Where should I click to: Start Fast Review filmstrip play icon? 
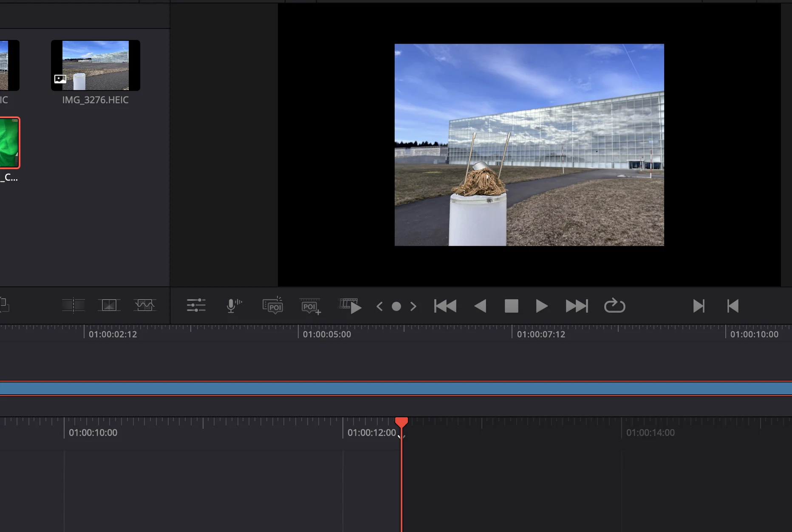350,306
